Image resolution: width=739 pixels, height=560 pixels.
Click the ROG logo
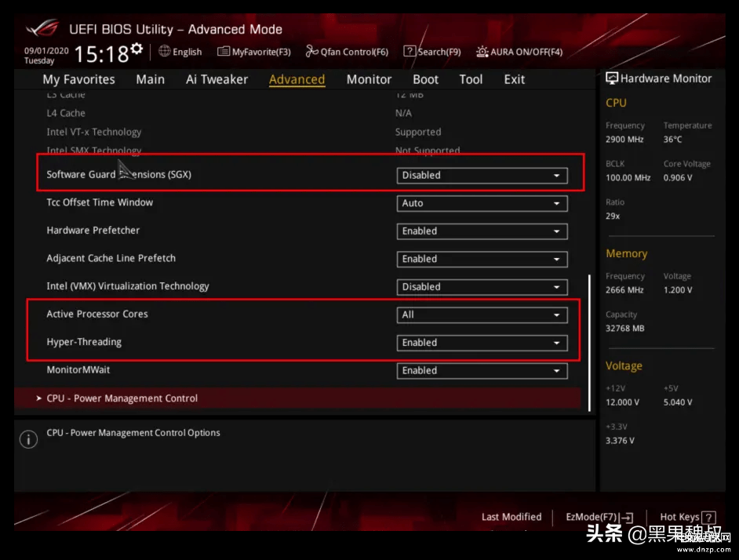[x=42, y=28]
